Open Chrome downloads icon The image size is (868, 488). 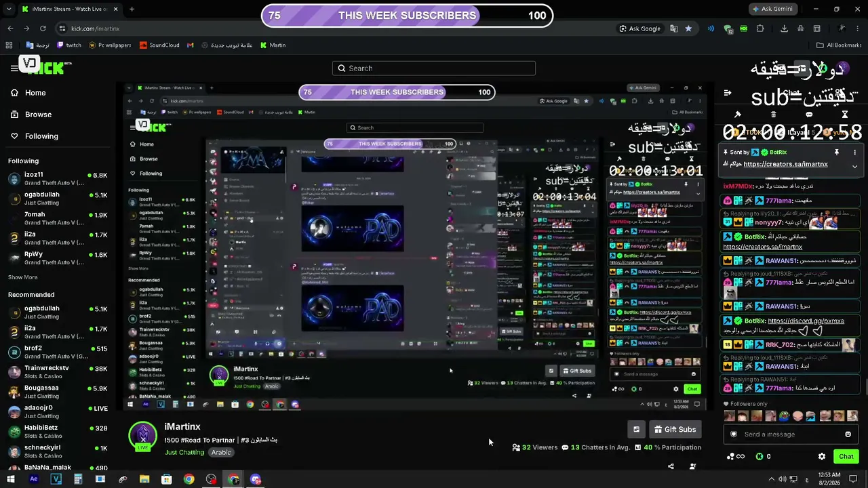[784, 28]
